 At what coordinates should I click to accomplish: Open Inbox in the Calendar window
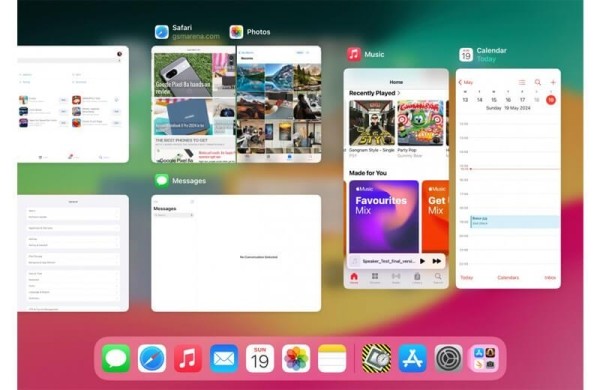550,277
